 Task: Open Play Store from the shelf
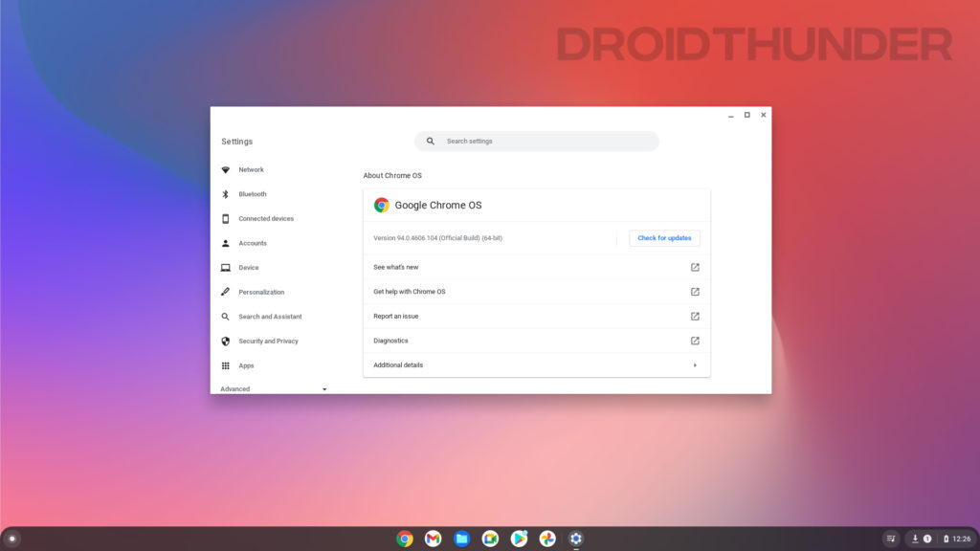click(519, 539)
